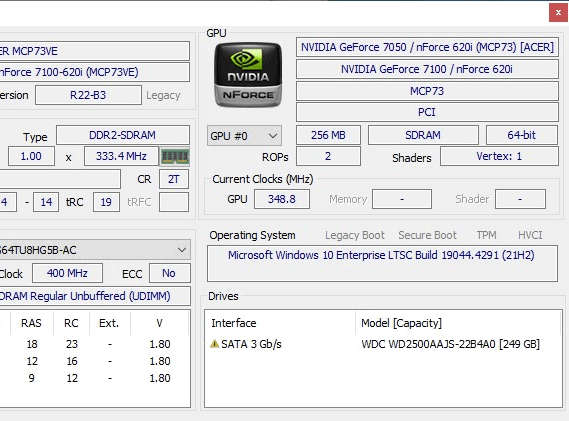
Task: Click the Vertex: 1 shaders field
Action: pos(499,156)
